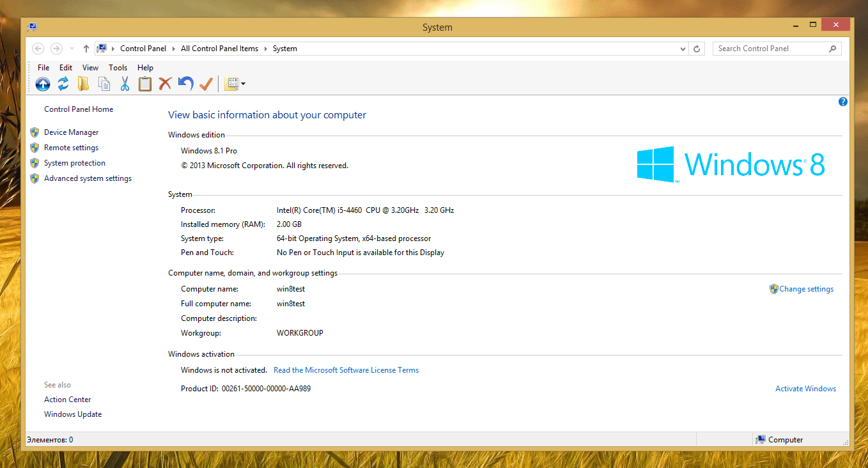Open Device Manager link

(x=71, y=132)
